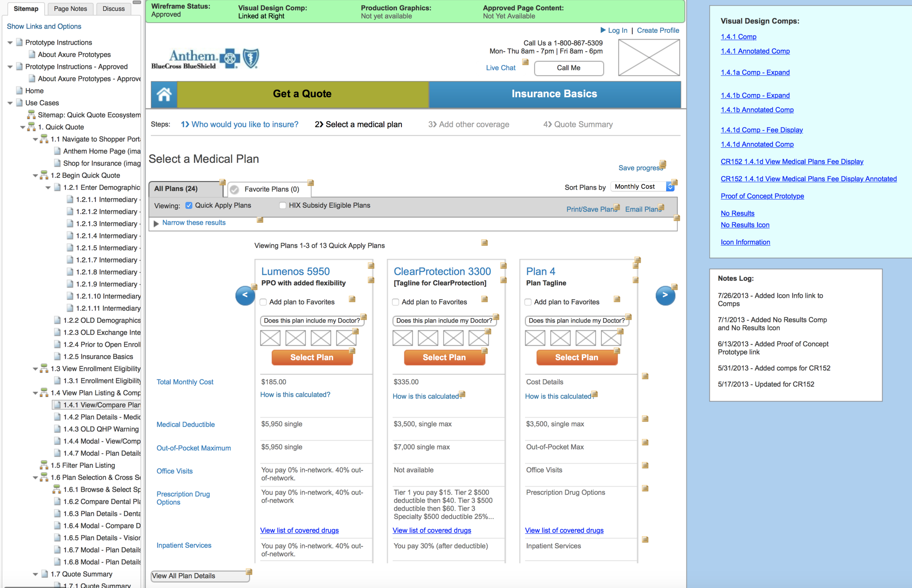Check HIX Subsidy Eligible Plans checkbox

tap(283, 206)
